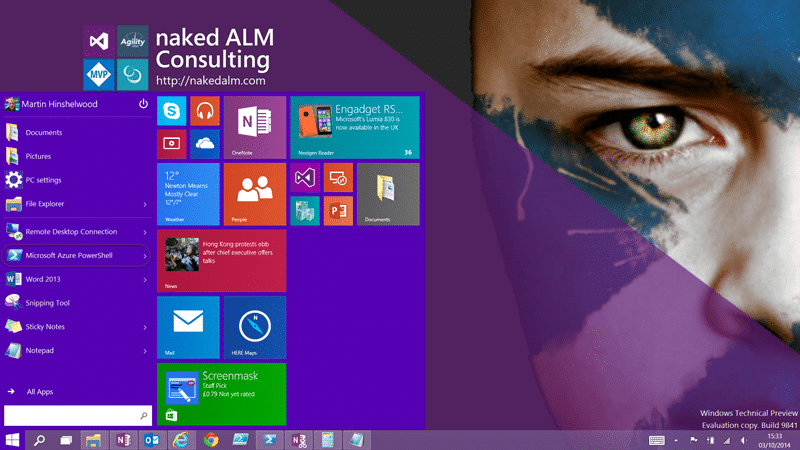The image size is (800, 450).
Task: Open the Martin Hinshelwood user account menu
Action: [x=51, y=104]
